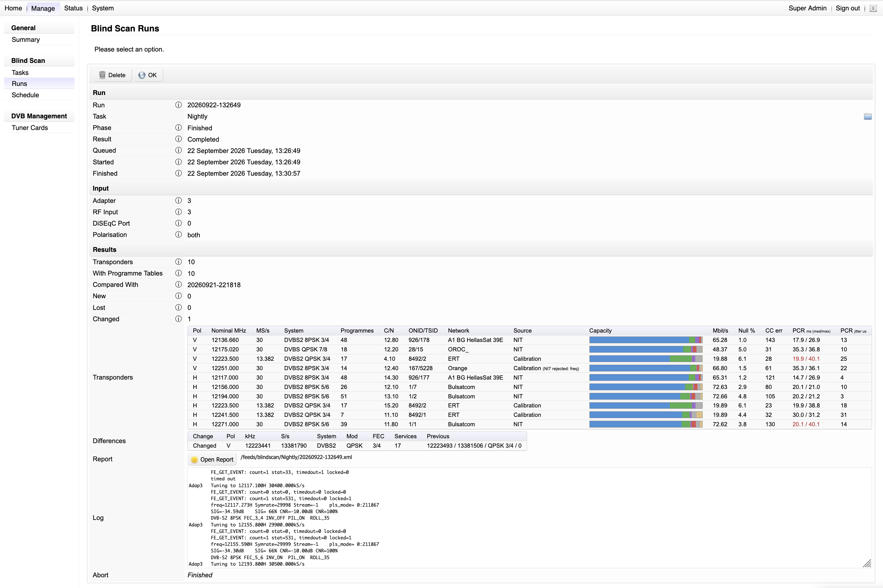Open the Home menu
Image resolution: width=883 pixels, height=588 pixels.
click(13, 8)
